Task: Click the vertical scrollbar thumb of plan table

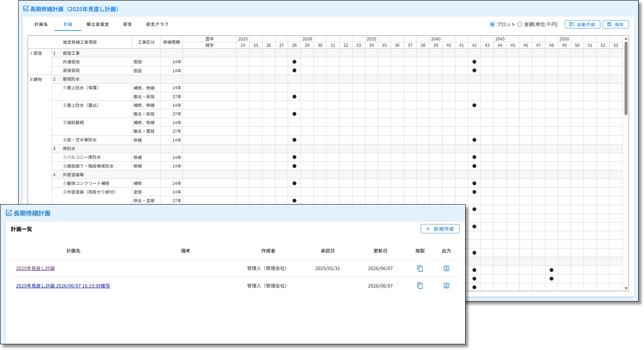Action: [626, 78]
